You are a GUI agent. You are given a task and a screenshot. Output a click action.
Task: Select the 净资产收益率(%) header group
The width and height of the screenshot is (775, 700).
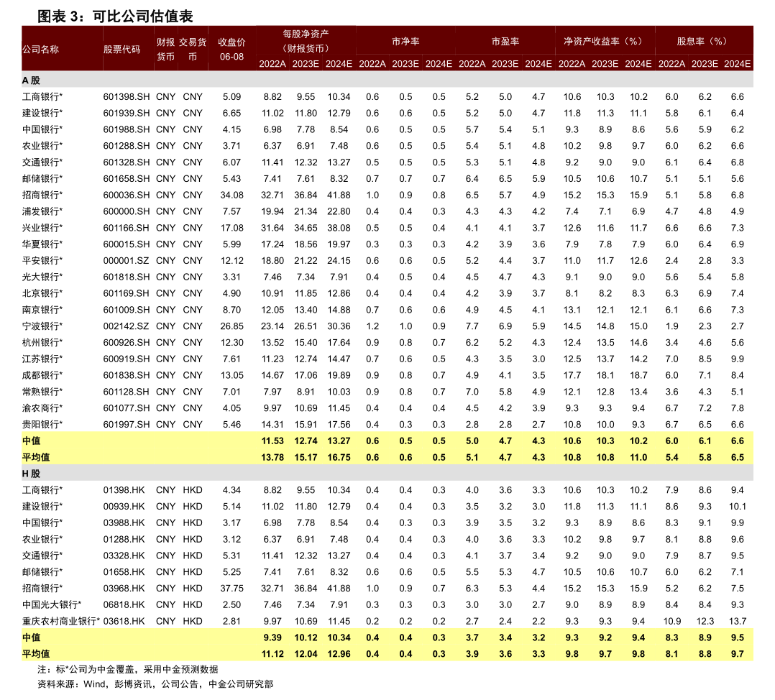604,42
